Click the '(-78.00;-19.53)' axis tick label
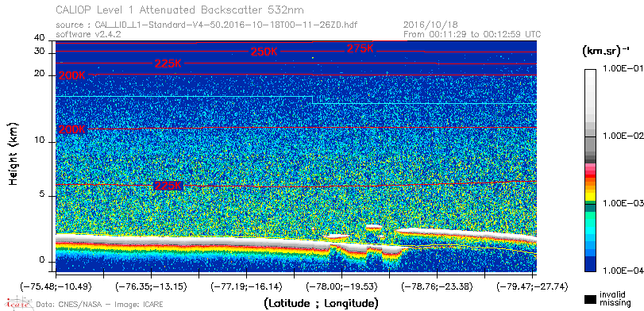Viewport: 644px width, 311px height. click(x=342, y=286)
